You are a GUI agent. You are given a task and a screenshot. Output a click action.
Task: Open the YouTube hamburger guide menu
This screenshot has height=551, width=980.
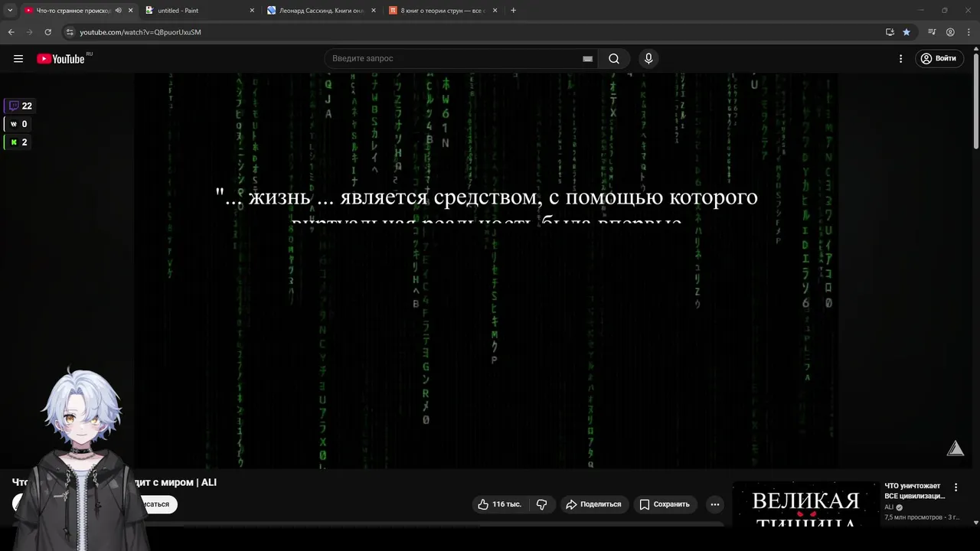click(18, 59)
